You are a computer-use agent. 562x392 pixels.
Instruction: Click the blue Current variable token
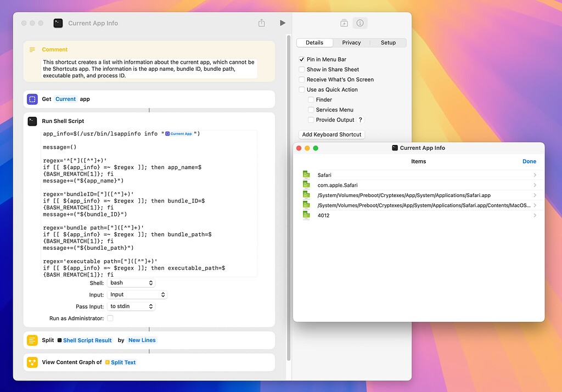pyautogui.click(x=65, y=99)
